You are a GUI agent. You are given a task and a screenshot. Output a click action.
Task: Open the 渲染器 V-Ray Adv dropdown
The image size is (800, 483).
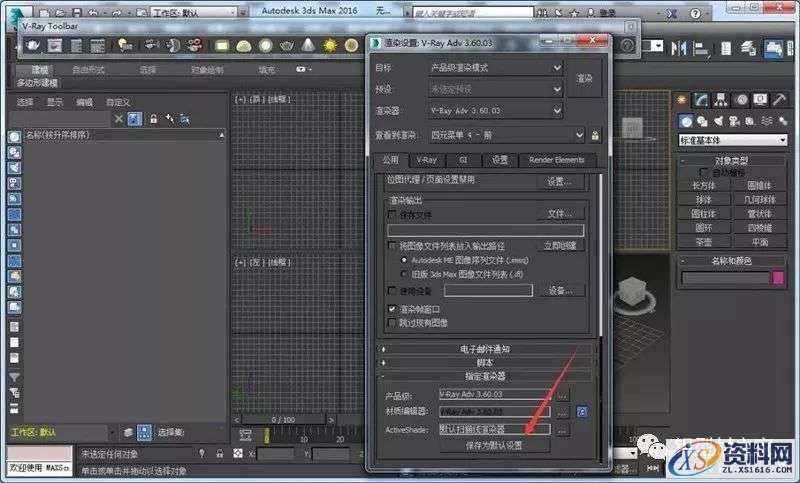click(x=495, y=111)
